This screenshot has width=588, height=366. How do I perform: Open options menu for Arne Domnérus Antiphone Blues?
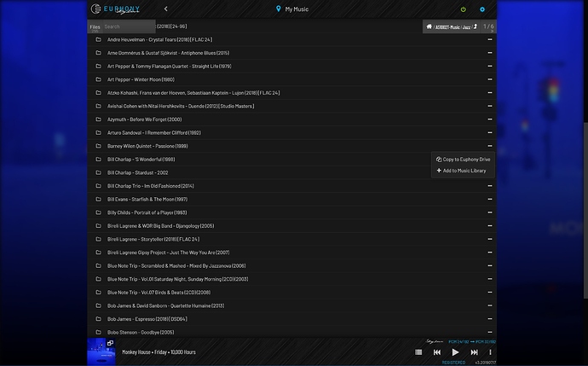click(x=490, y=53)
